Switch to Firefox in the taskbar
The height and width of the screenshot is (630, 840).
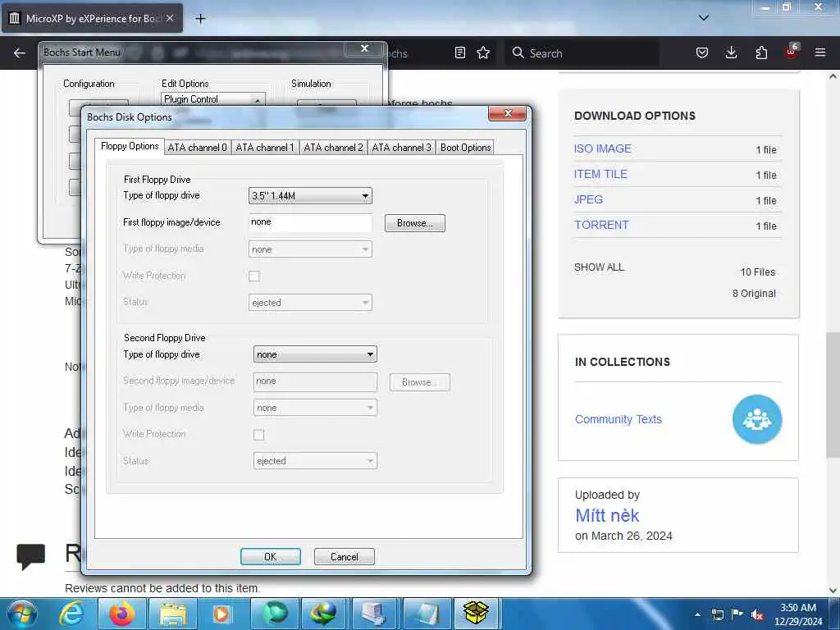121,614
